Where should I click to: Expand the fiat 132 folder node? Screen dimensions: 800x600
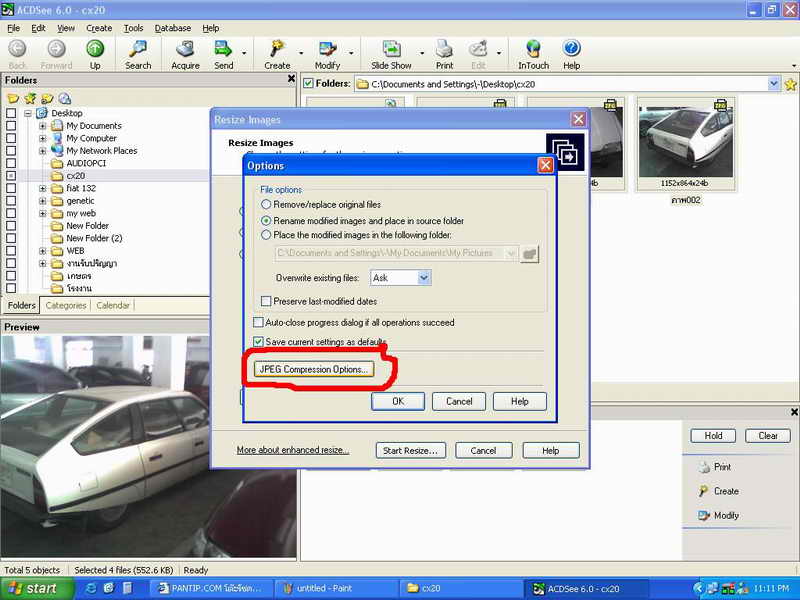pyautogui.click(x=43, y=188)
